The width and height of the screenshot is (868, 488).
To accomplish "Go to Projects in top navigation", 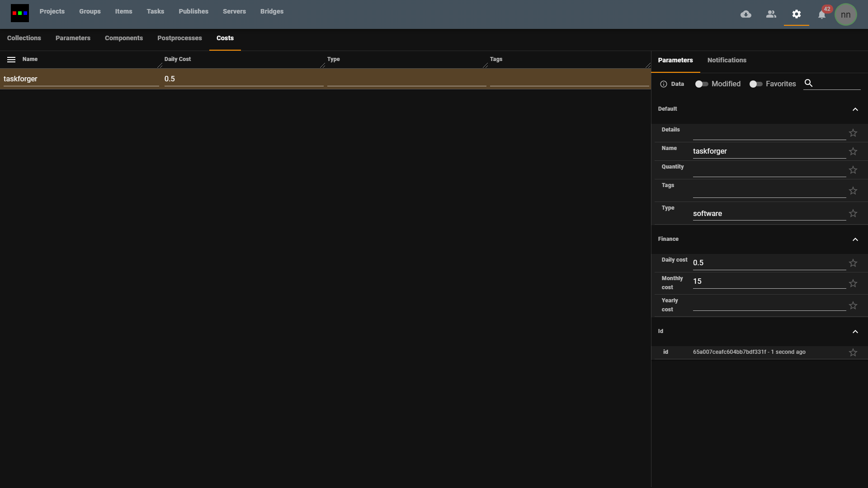I will point(52,11).
